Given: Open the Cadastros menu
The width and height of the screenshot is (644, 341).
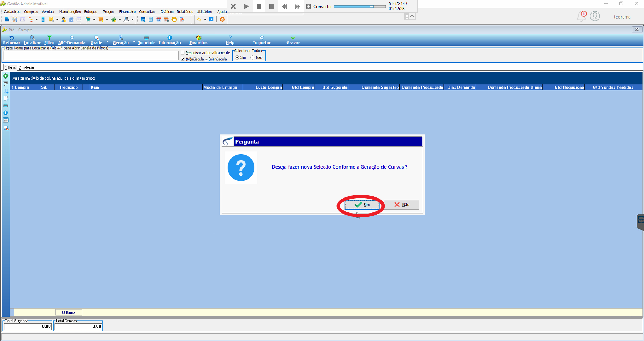Looking at the screenshot, I should tap(12, 12).
